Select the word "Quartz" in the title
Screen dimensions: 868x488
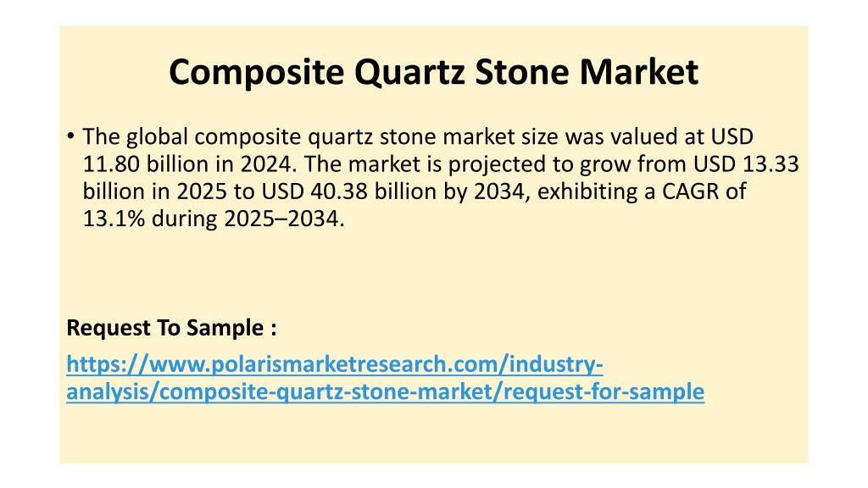(x=411, y=73)
